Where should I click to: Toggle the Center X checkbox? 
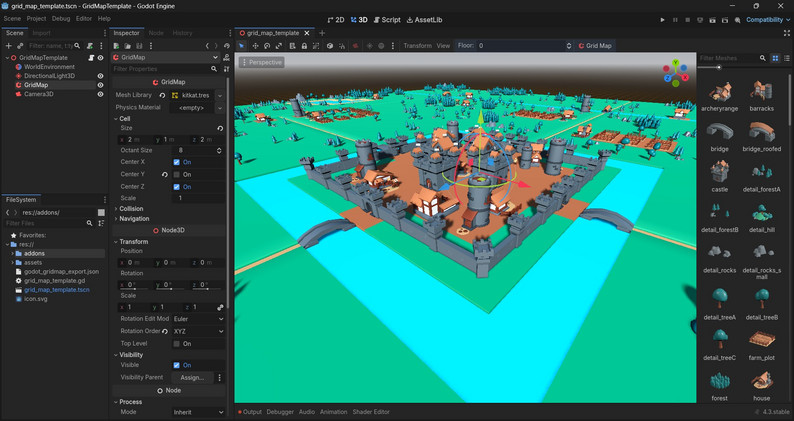[176, 162]
